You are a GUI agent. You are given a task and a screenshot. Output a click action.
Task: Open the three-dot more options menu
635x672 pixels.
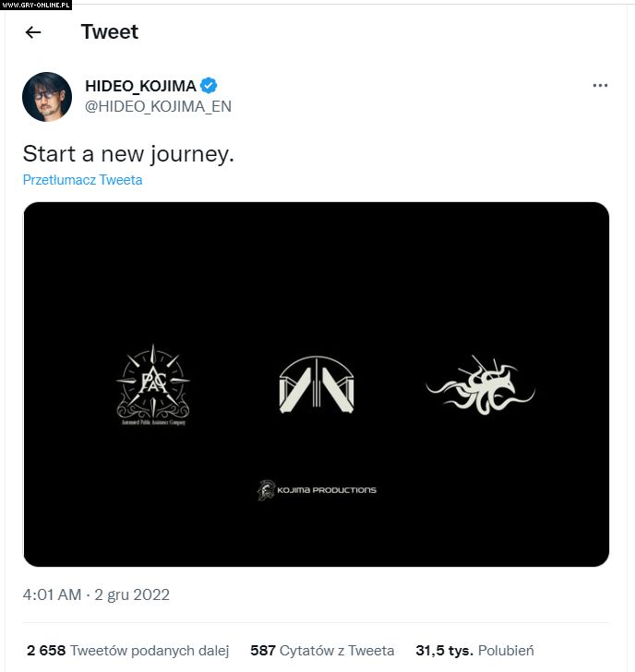[600, 86]
